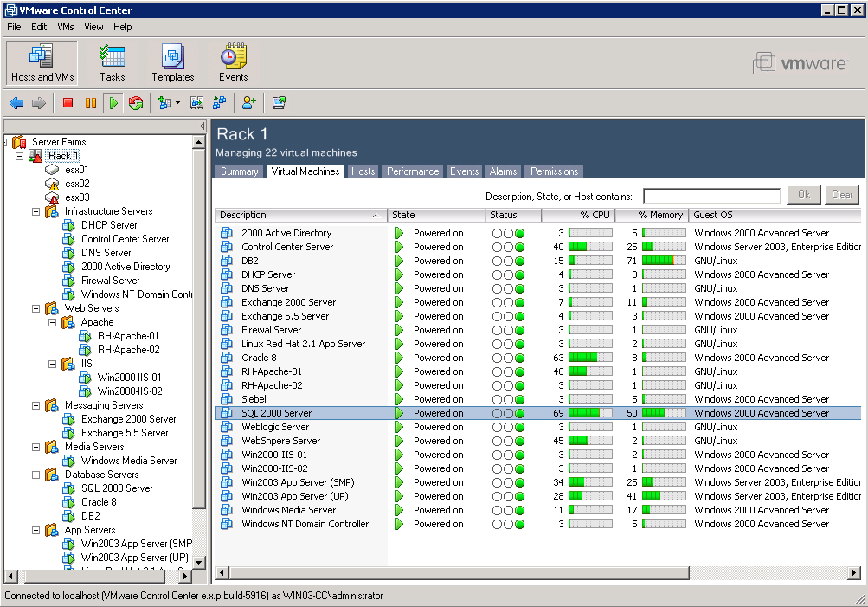The image size is (868, 607).
Task: Click the Open Console toolbar icon
Action: pyautogui.click(x=279, y=103)
